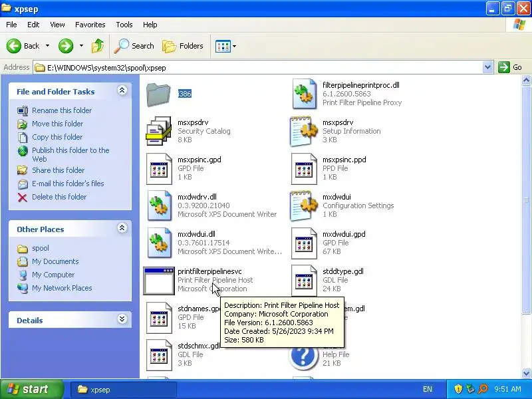Open the Back history dropdown arrow
532x399 pixels.
[x=47, y=46]
